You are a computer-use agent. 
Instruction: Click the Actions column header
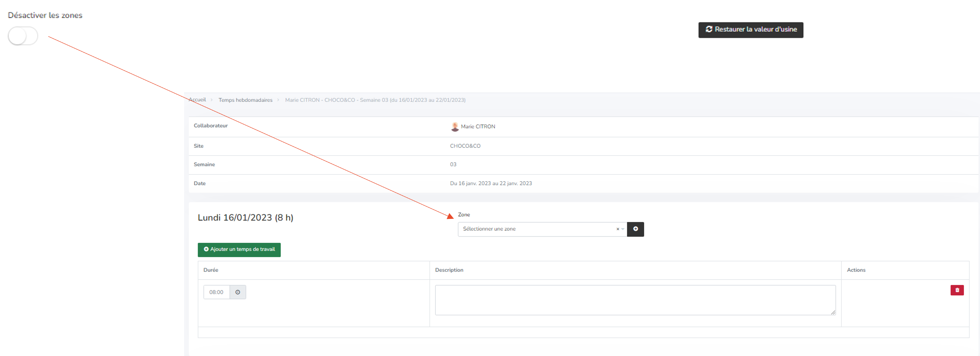[x=856, y=270]
